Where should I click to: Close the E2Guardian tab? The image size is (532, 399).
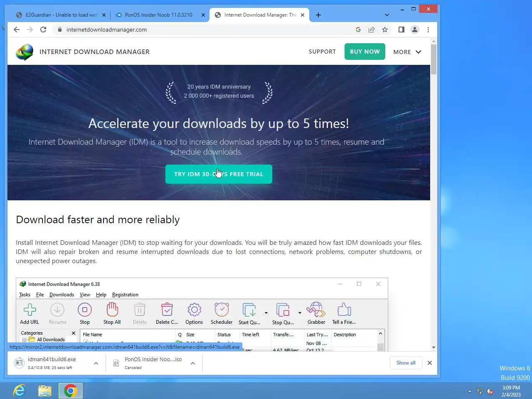[104, 15]
